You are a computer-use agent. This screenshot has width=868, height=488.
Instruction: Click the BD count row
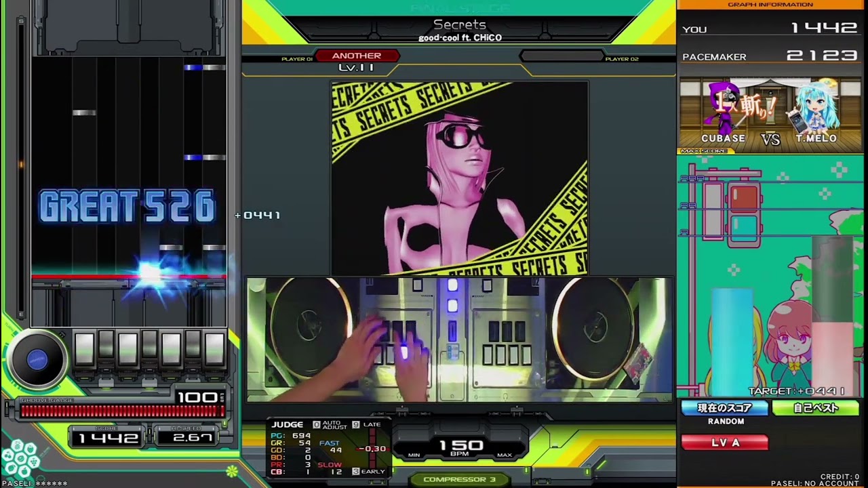pyautogui.click(x=291, y=457)
